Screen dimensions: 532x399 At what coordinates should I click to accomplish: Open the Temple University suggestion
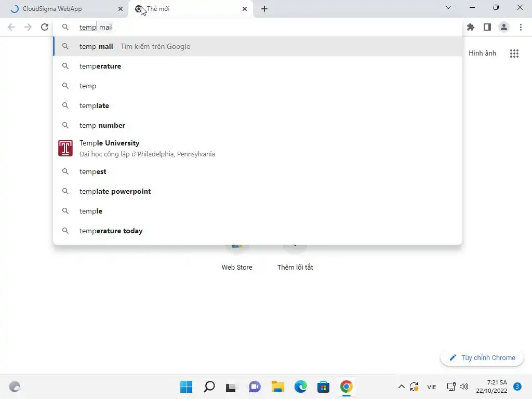(x=258, y=148)
